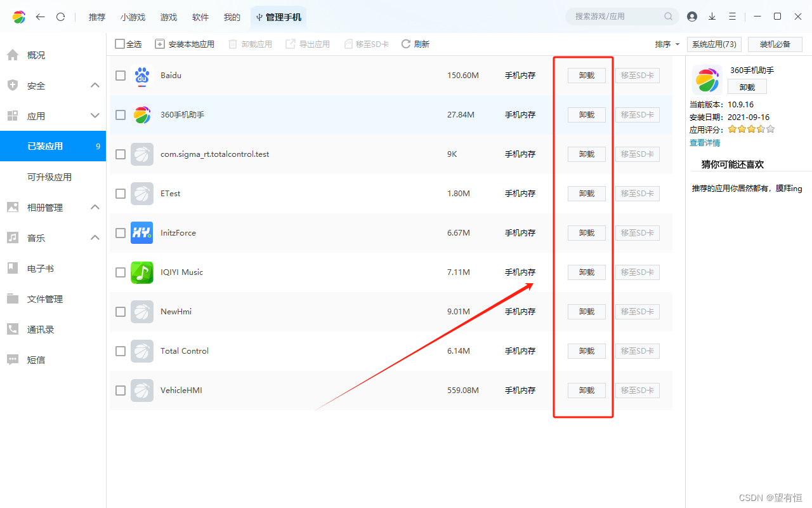Click the IQIYI Music app icon
The width and height of the screenshot is (812, 508).
coord(142,272)
